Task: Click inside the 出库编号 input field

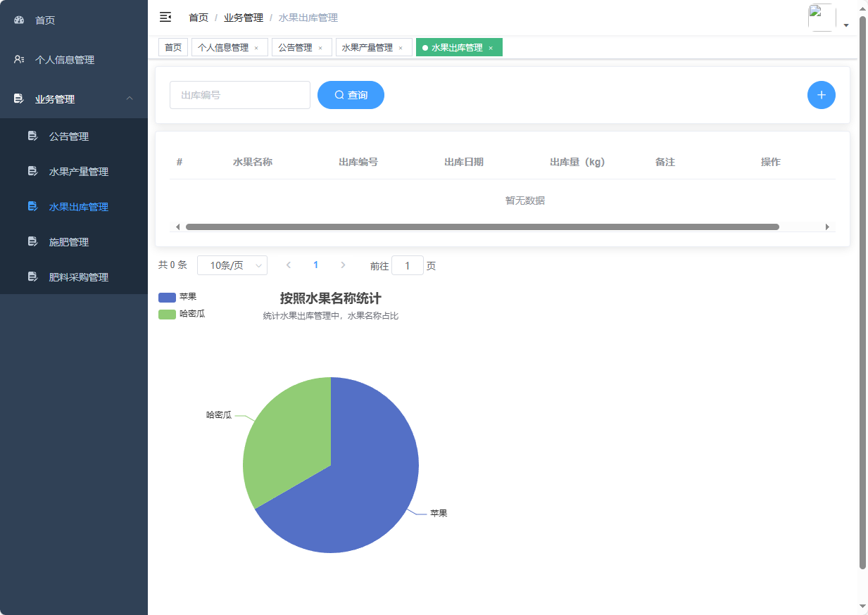Action: click(239, 95)
